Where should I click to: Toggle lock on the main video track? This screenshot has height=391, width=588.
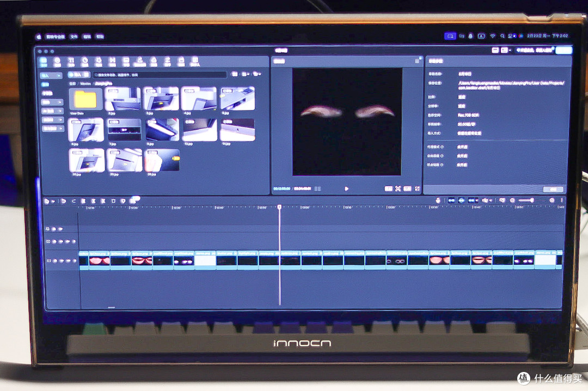[54, 260]
